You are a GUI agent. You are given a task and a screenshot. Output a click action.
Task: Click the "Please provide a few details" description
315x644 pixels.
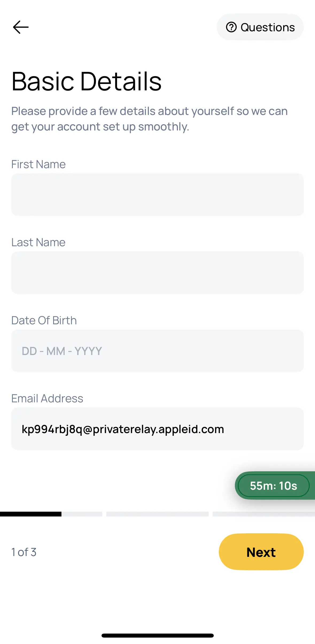click(x=149, y=119)
